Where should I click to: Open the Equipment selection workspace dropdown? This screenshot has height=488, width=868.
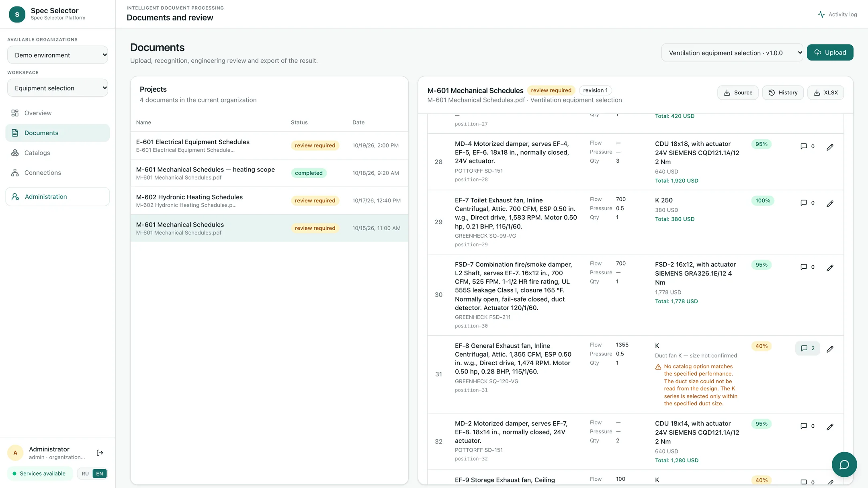(58, 88)
